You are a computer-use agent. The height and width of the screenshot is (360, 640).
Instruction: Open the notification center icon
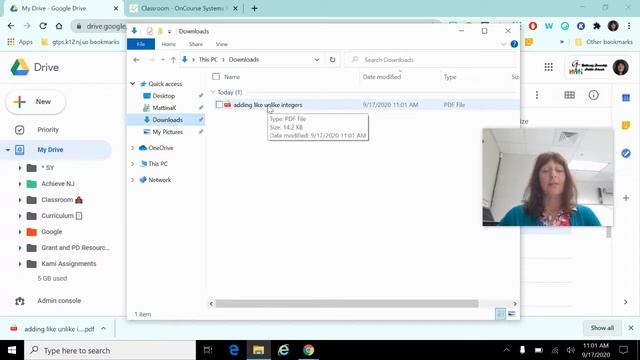623,350
